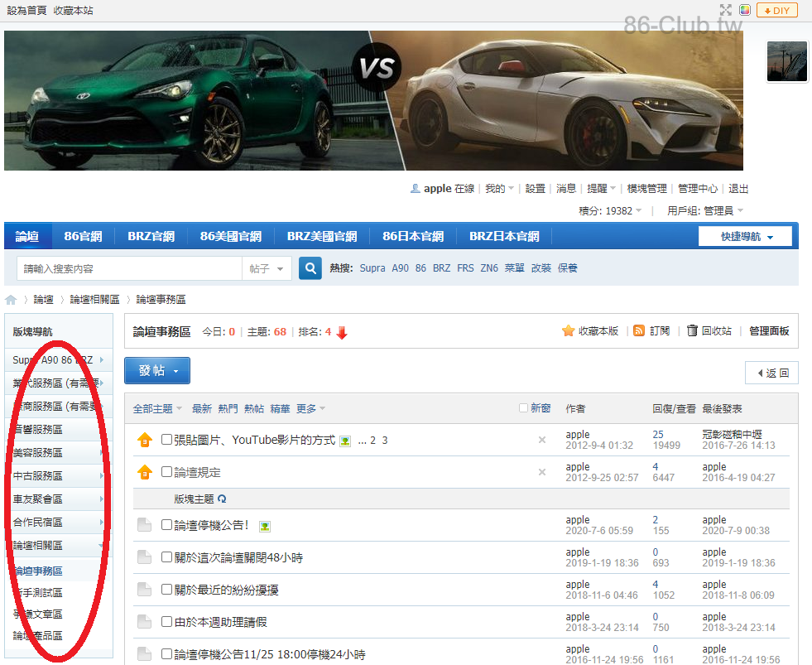812x665 pixels.
Task: Open the color style switcher icon
Action: tap(745, 10)
